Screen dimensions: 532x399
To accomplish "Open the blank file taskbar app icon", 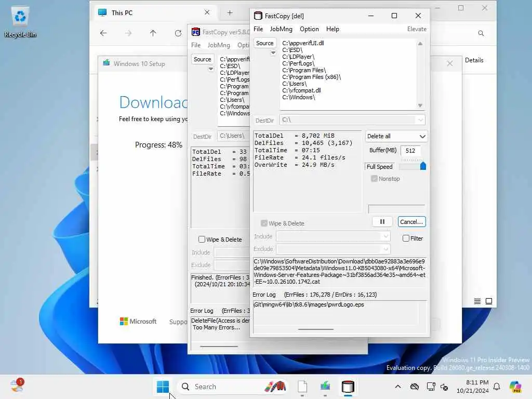I will (x=302, y=387).
